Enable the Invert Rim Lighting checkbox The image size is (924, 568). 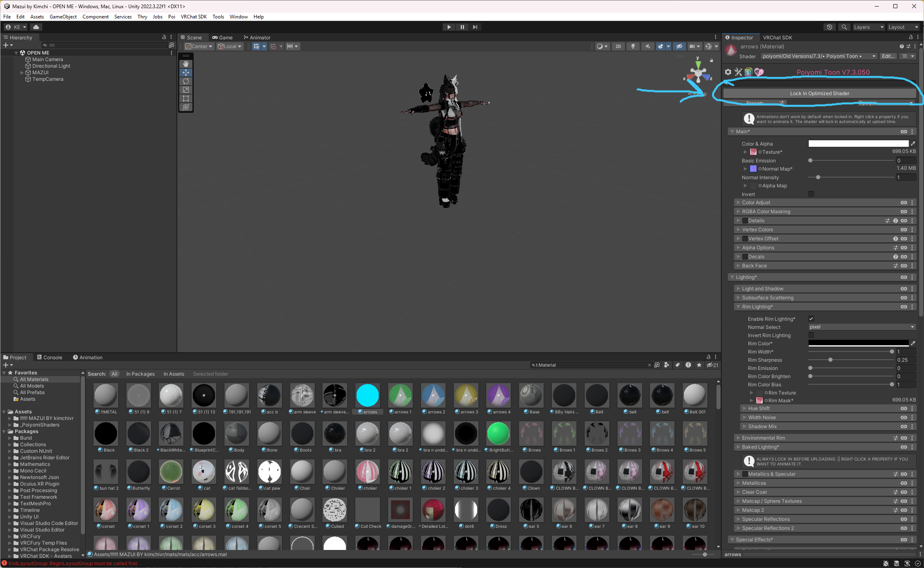[x=811, y=335]
